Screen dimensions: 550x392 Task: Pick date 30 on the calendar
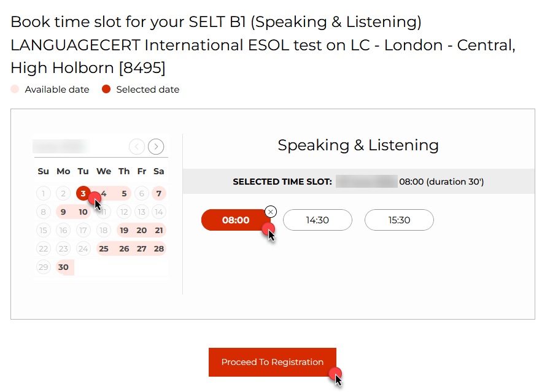pyautogui.click(x=63, y=267)
